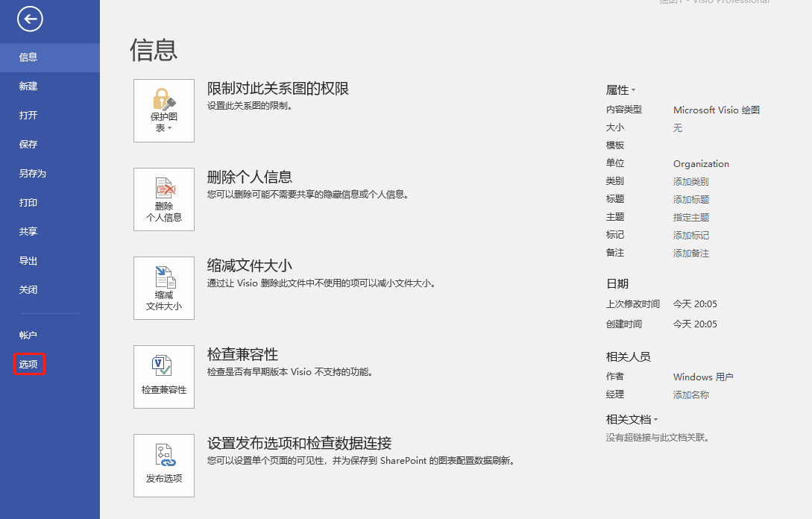Click the 缩减文件大小 icon button
Viewport: 812px width, 519px height.
(163, 288)
